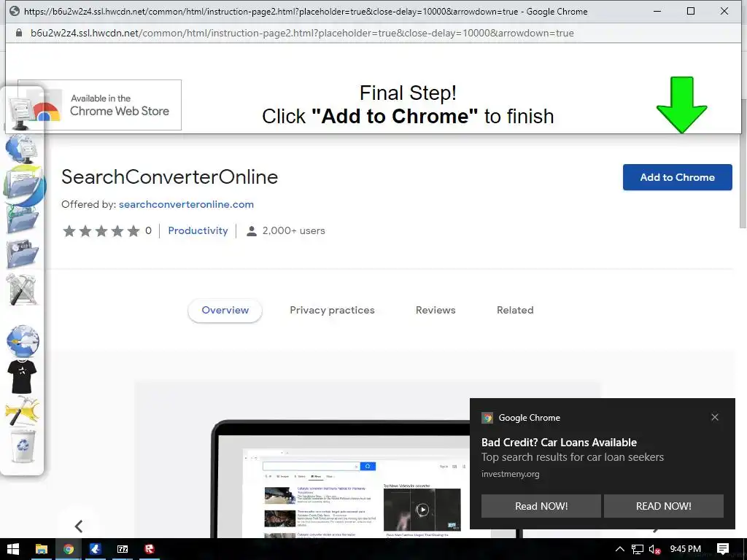Open the blue app icon in taskbar

click(x=96, y=549)
